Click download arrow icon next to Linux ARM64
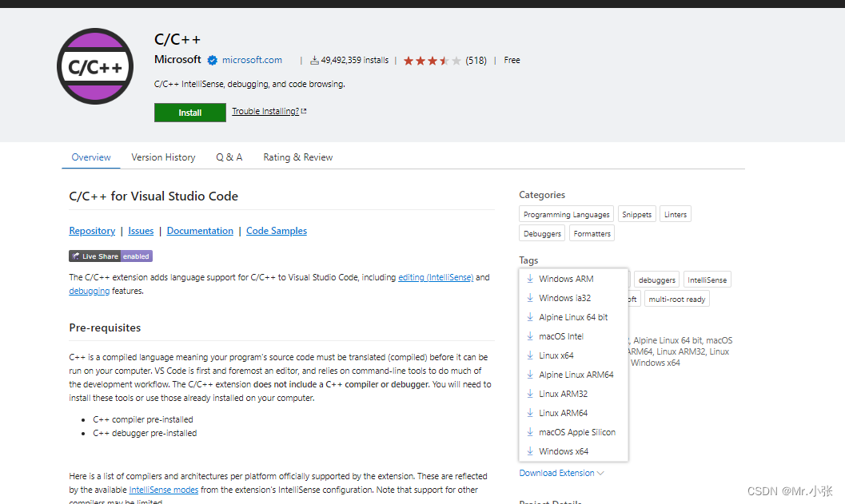Image resolution: width=845 pixels, height=504 pixels. (x=530, y=412)
